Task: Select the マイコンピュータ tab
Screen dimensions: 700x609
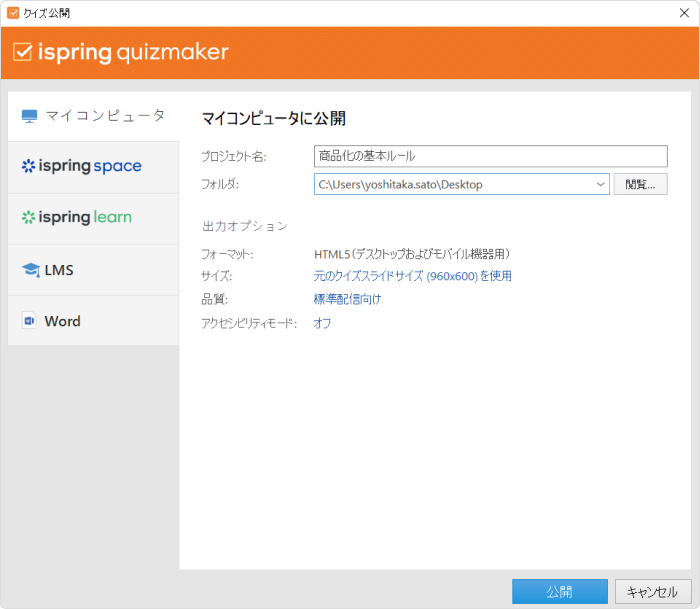Action: (93, 116)
